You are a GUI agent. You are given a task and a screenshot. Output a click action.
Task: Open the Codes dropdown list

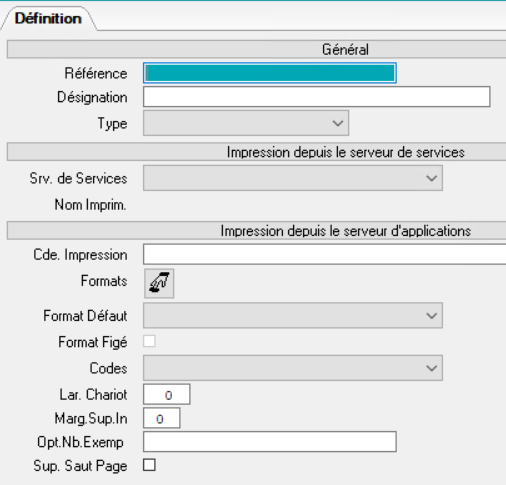(x=293, y=368)
